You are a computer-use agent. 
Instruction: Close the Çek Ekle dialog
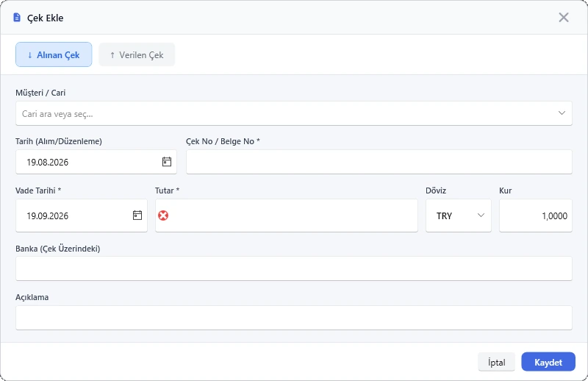coord(564,17)
